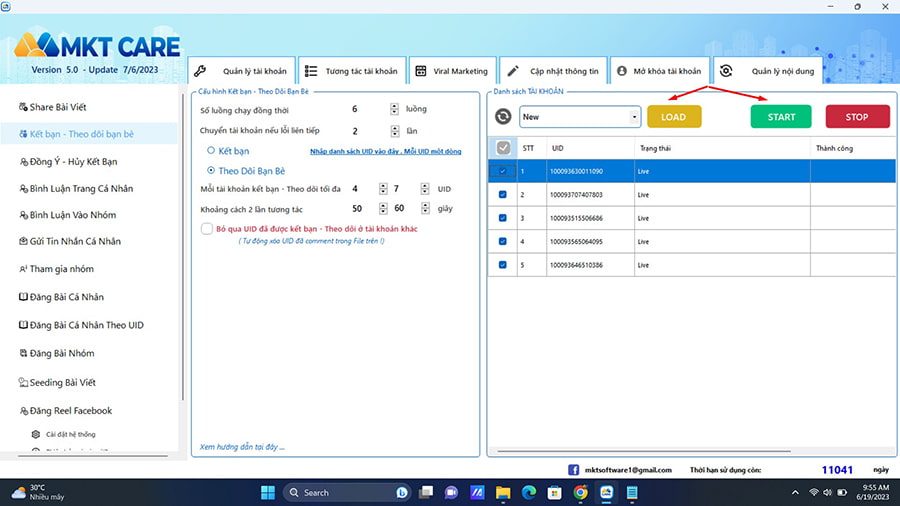This screenshot has height=506, width=900.
Task: Click the wrench icon on Quản lý tài khoản tab
Action: pyautogui.click(x=200, y=71)
